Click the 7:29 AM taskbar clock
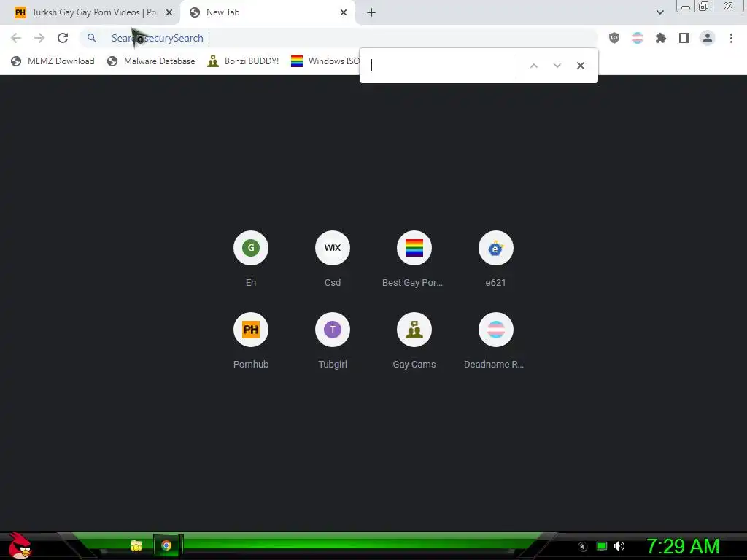 (x=683, y=547)
